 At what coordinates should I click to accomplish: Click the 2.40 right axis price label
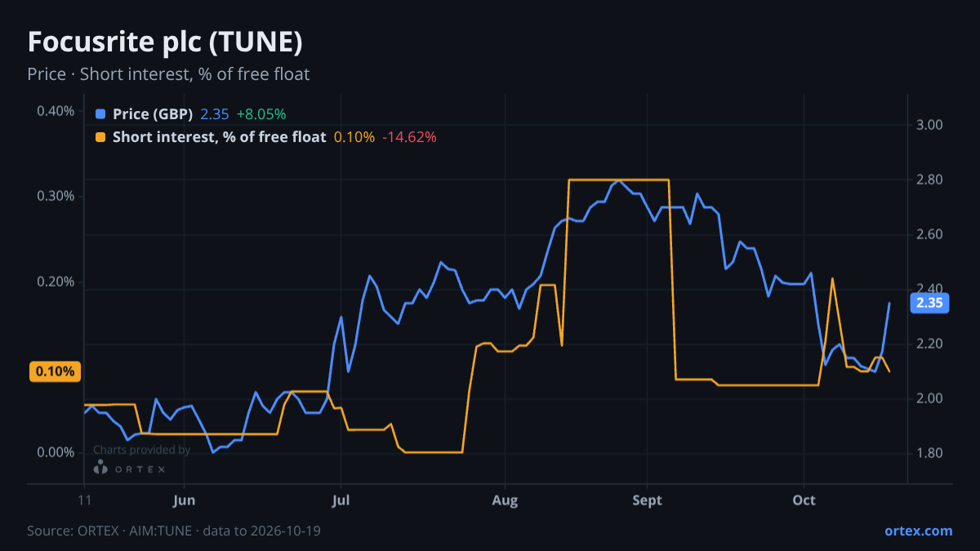930,289
